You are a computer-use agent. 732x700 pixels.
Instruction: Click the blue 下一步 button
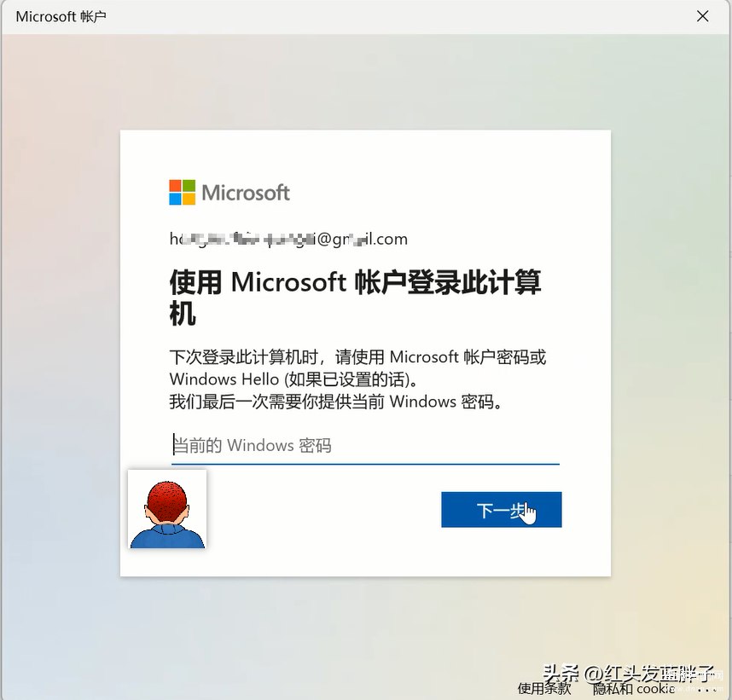point(502,510)
